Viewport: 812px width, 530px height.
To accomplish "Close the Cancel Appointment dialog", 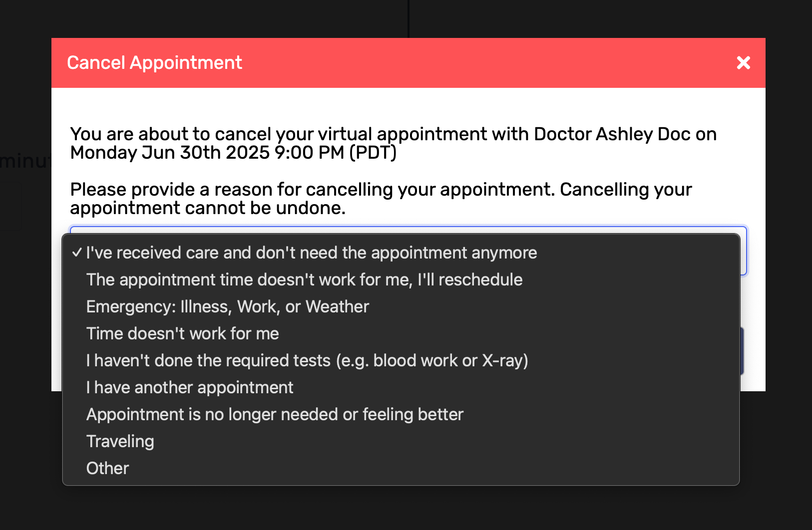I will click(x=743, y=63).
